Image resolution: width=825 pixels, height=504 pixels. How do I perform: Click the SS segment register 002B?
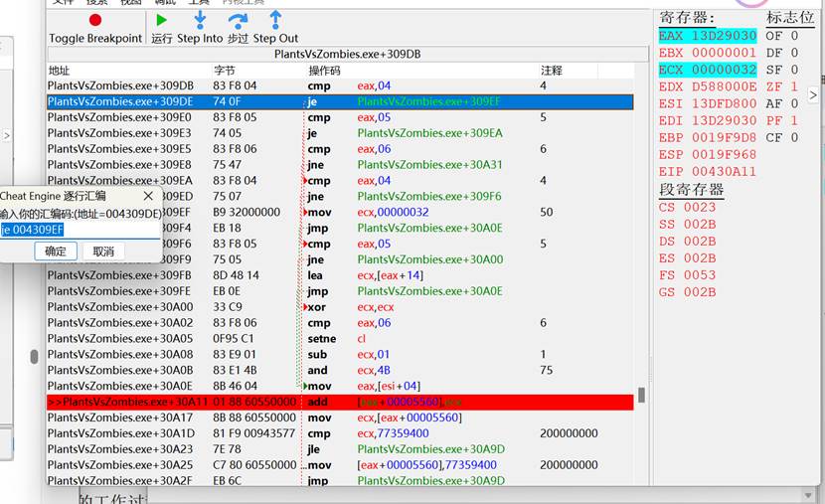point(687,224)
